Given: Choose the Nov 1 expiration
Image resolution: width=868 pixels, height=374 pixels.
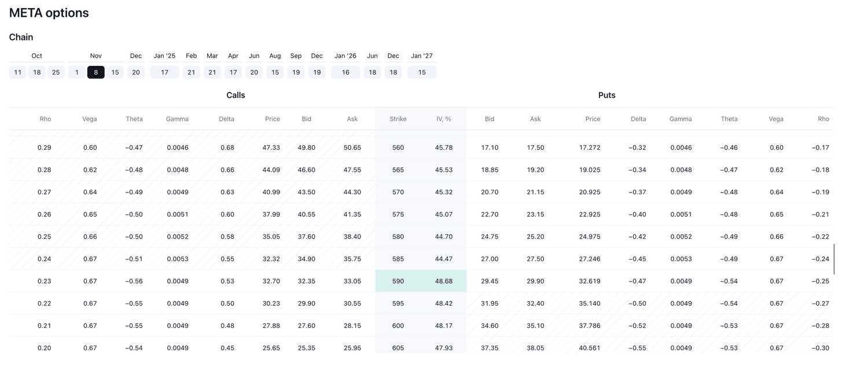Looking at the screenshot, I should [x=77, y=72].
